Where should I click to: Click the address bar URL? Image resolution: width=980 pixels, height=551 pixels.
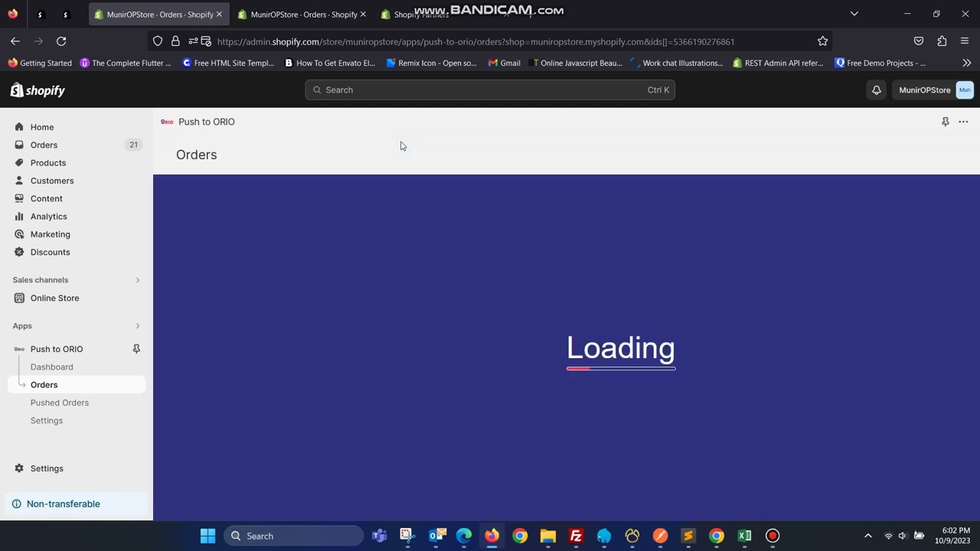pyautogui.click(x=475, y=42)
